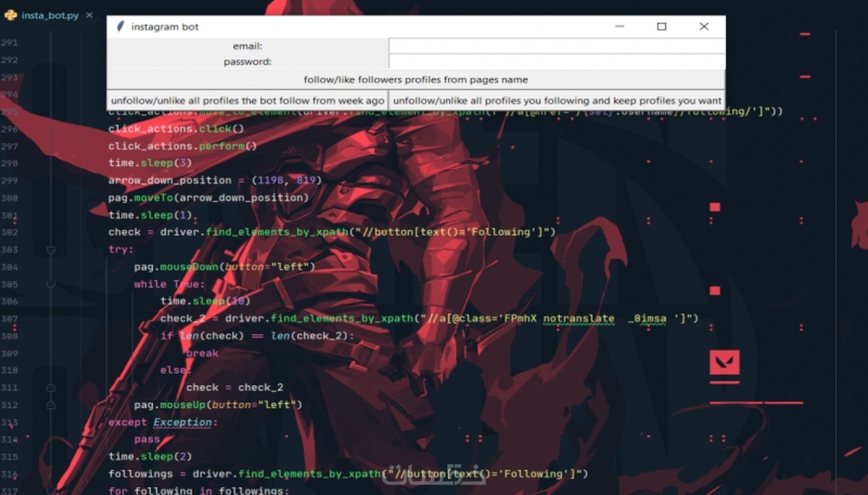Collapse the try block at line 303
Image resolution: width=868 pixels, height=495 pixels.
point(51,250)
